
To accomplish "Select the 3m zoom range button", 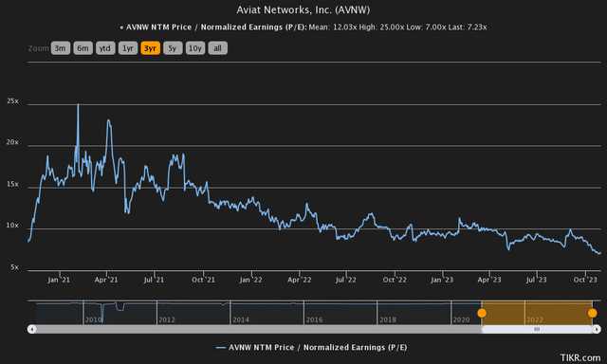I will point(61,48).
